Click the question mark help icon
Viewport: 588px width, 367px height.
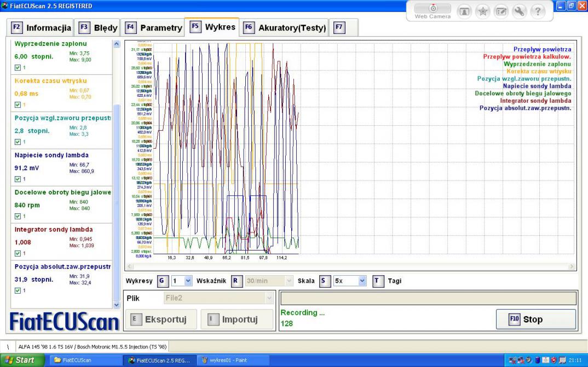(x=538, y=11)
